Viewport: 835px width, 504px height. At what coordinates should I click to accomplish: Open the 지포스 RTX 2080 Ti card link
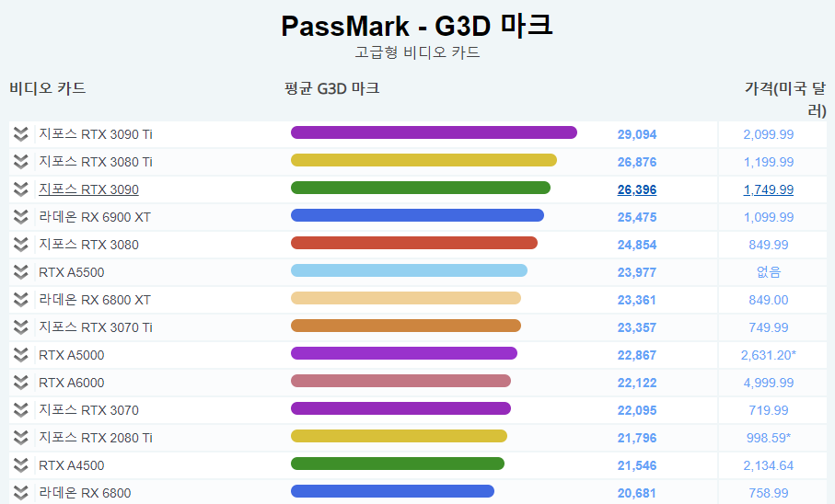(x=96, y=438)
